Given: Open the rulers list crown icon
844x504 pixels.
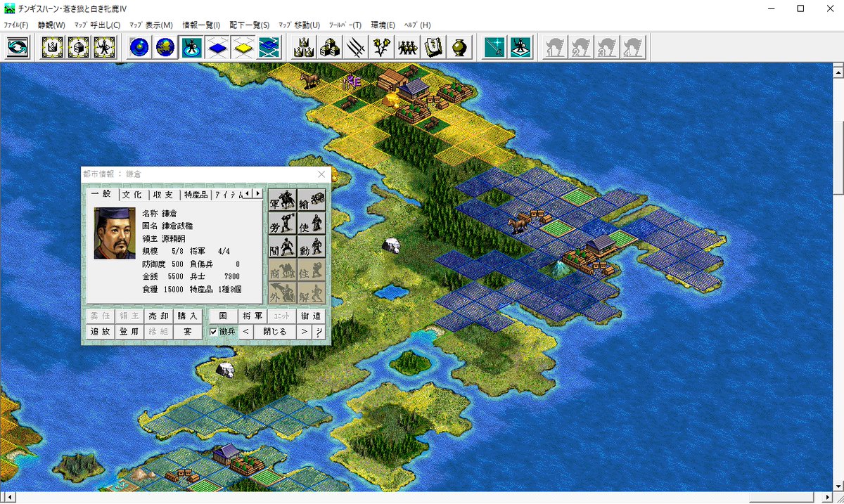Looking at the screenshot, I should tap(304, 47).
